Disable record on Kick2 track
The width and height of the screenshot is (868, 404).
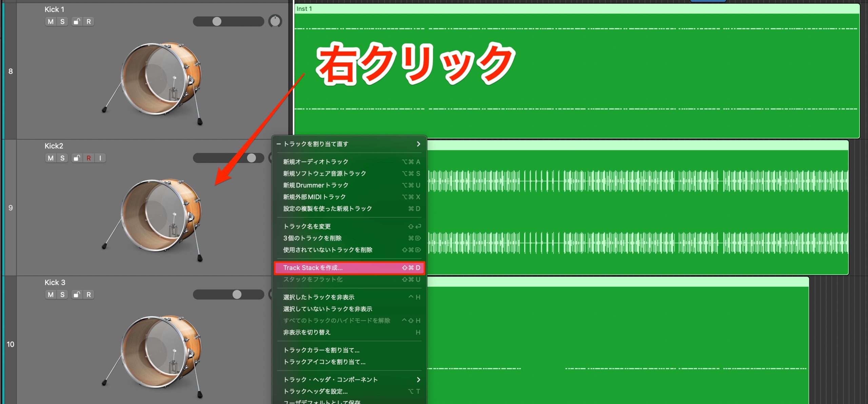point(88,158)
